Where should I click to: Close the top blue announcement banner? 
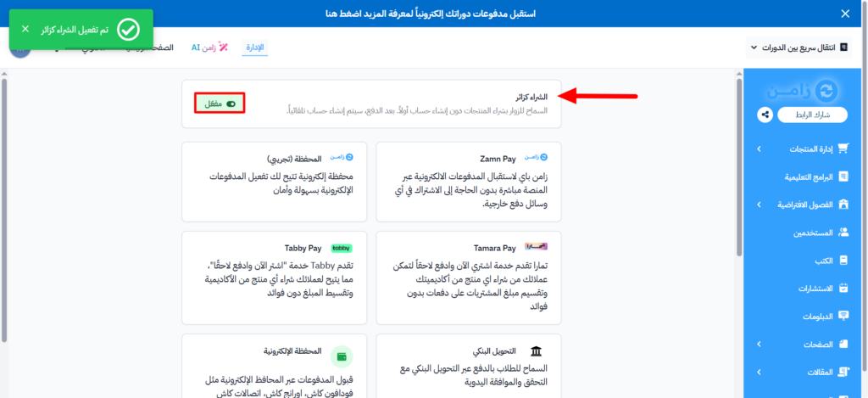(x=844, y=14)
